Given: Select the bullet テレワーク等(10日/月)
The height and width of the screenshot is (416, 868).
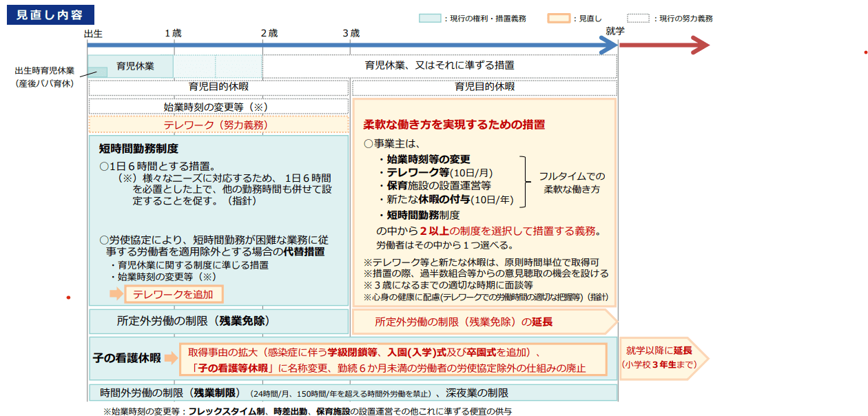Looking at the screenshot, I should (435, 172).
